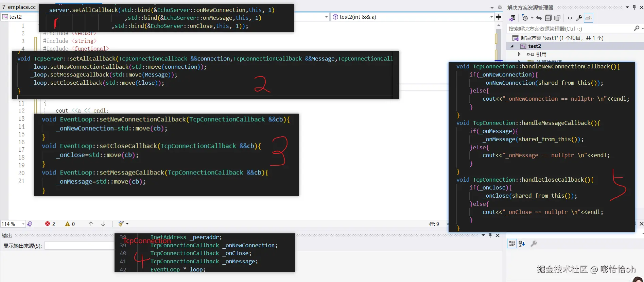
Task: Pin the Solution Explorer panel
Action: (634, 7)
